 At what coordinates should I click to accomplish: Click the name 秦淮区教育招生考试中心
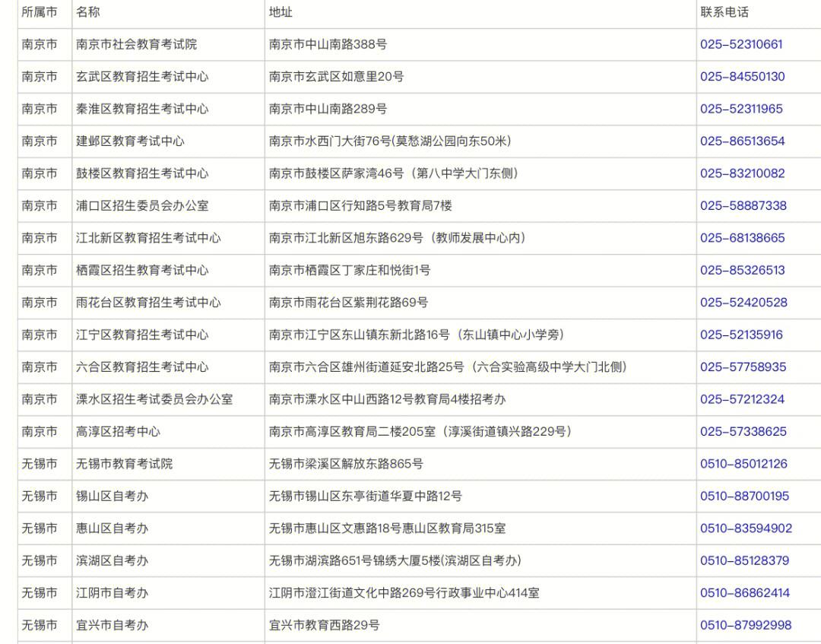[142, 109]
